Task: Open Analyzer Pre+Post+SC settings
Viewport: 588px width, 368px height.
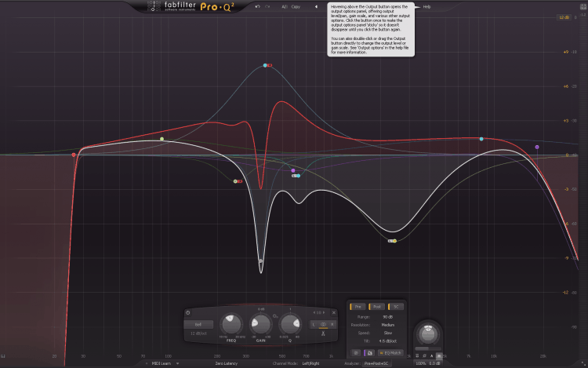Action: click(x=376, y=363)
